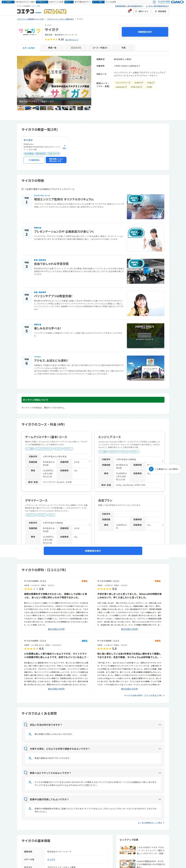Open the GMO apps grid icon

(x=154, y=2)
